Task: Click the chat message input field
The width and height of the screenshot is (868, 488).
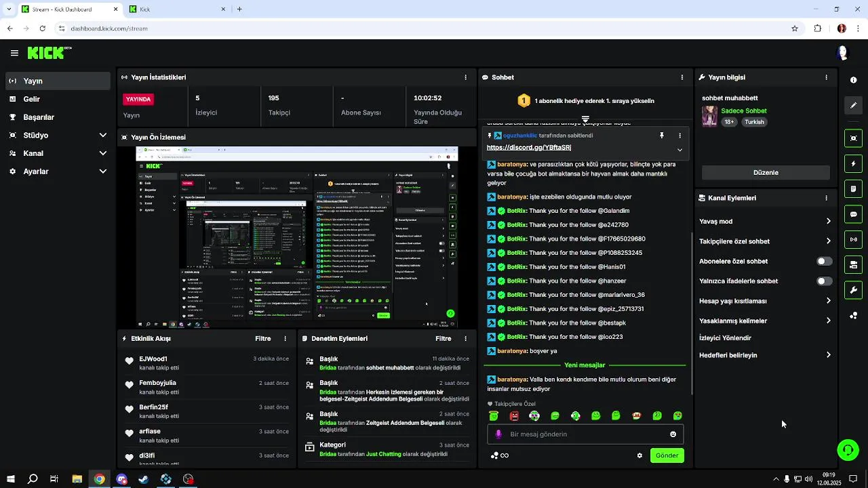Action: point(585,434)
